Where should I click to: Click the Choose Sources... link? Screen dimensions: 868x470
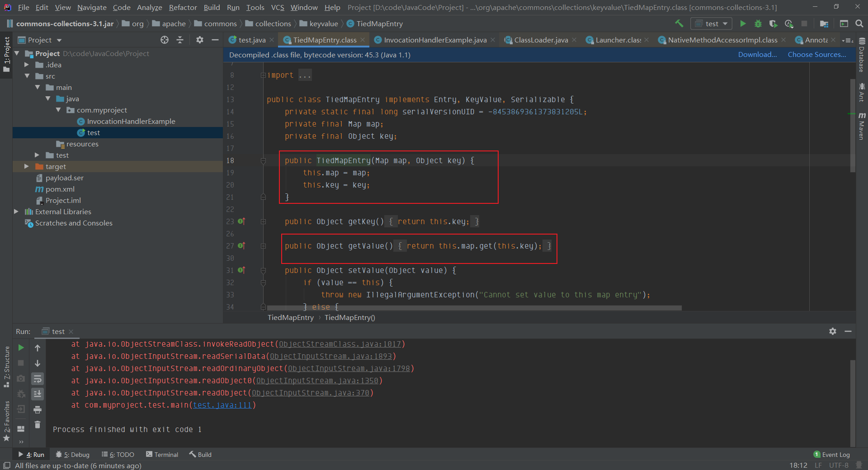click(817, 54)
